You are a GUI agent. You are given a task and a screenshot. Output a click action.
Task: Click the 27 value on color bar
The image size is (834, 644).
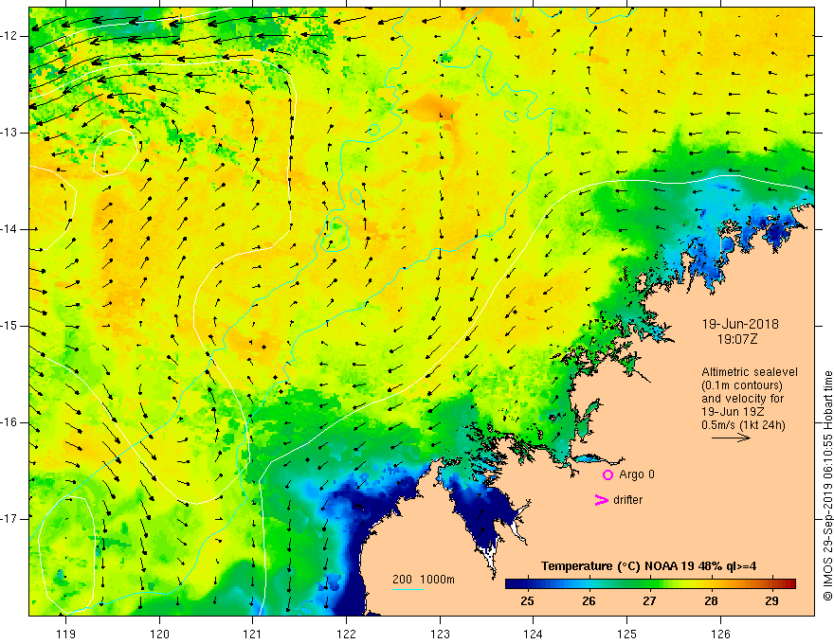[649, 601]
